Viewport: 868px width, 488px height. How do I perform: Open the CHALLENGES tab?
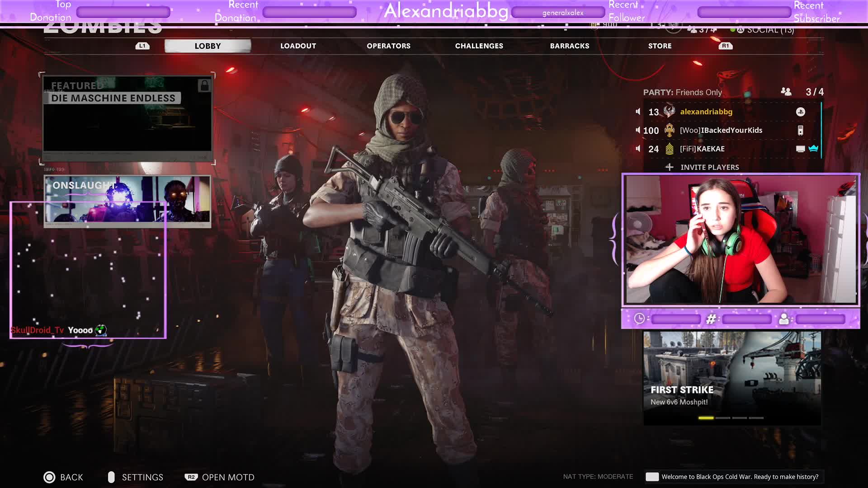479,46
